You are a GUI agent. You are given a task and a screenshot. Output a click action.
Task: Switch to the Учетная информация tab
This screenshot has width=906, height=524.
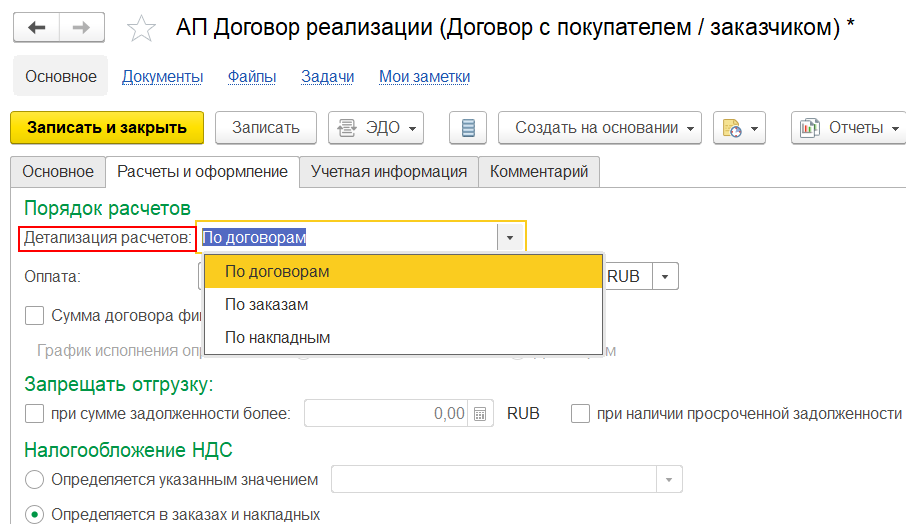tap(389, 171)
